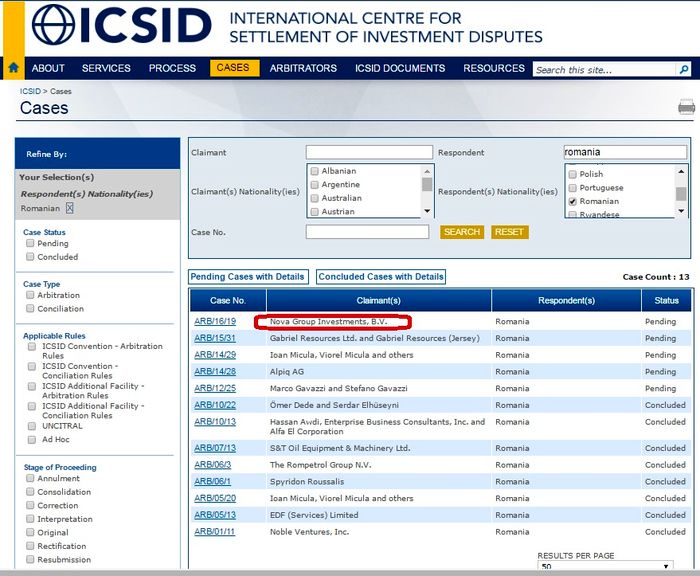The image size is (700, 576).
Task: Check the Interpretation stage filter
Action: coord(30,519)
